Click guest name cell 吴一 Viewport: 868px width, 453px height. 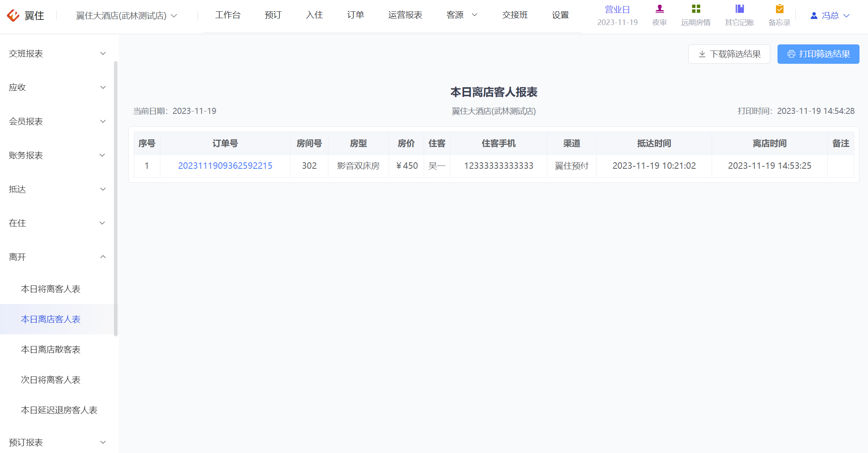437,166
